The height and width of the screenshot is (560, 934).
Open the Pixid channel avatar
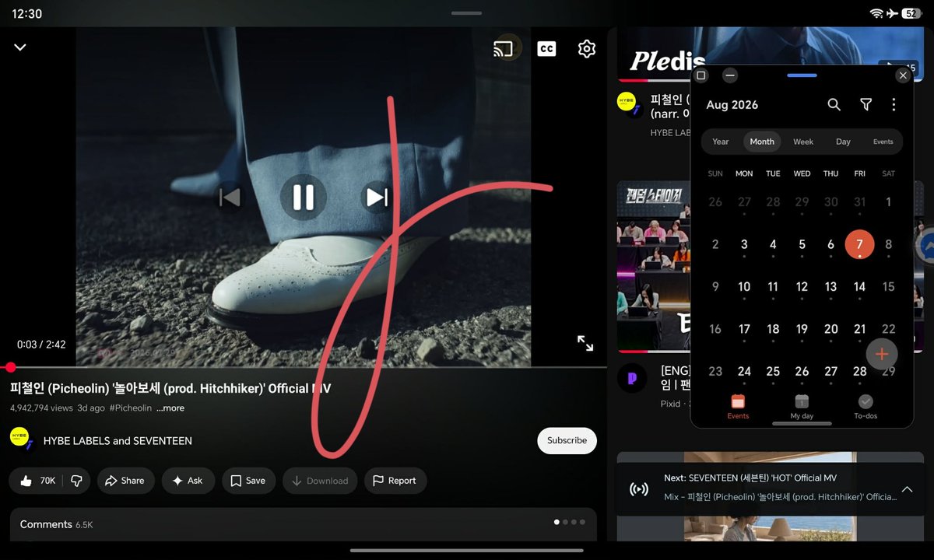click(x=632, y=378)
